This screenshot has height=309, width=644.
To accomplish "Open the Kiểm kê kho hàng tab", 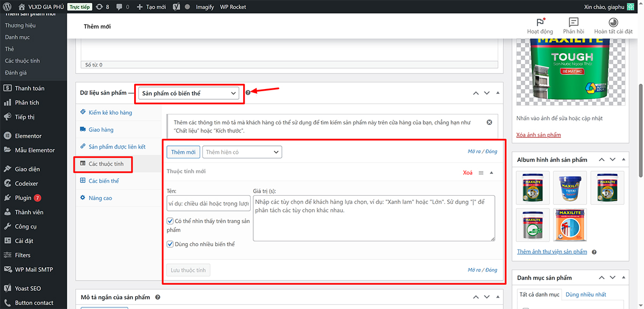I will tap(110, 113).
